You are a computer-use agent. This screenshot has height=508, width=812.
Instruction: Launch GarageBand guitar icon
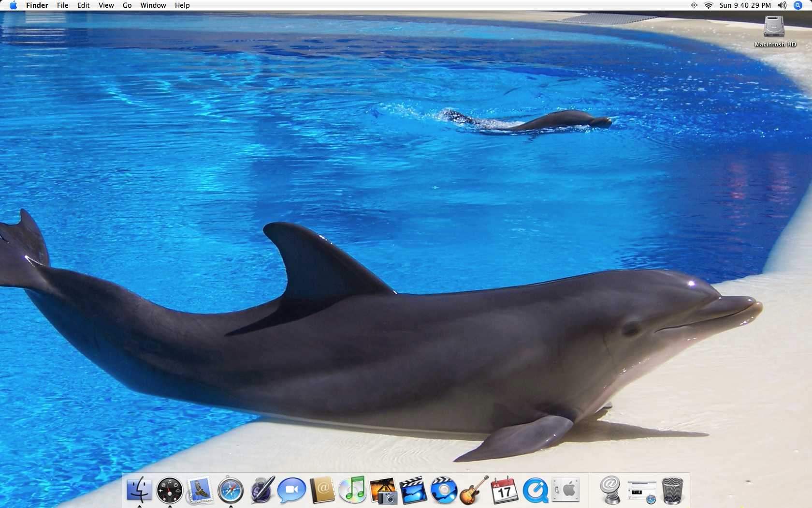474,490
